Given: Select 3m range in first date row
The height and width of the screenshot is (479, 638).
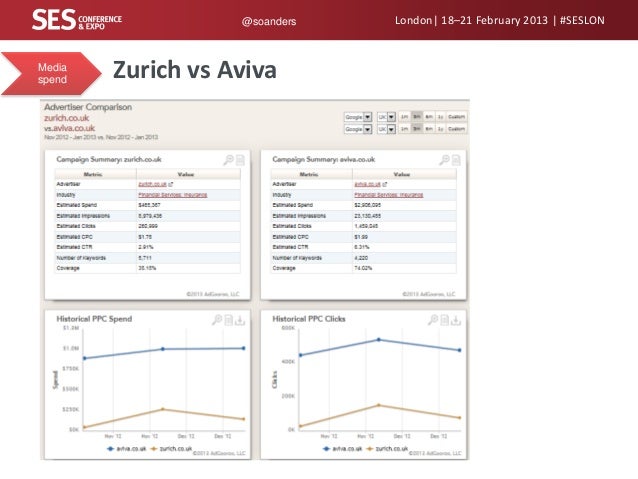Looking at the screenshot, I should (417, 117).
